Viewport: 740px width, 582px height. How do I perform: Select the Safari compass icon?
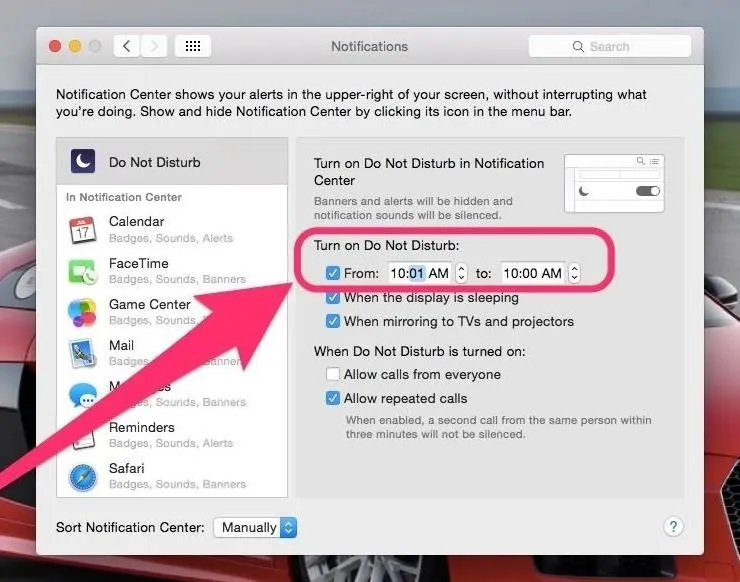[83, 477]
